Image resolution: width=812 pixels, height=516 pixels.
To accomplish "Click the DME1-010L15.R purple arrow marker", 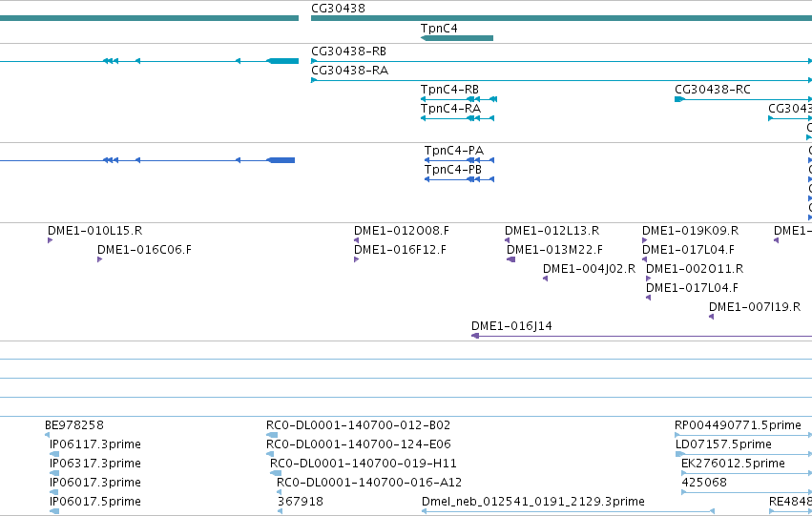I will pos(51,240).
